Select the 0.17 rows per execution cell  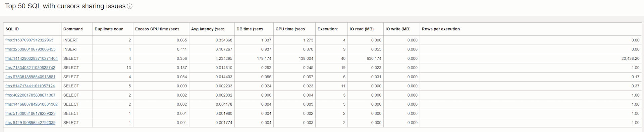click(531, 77)
